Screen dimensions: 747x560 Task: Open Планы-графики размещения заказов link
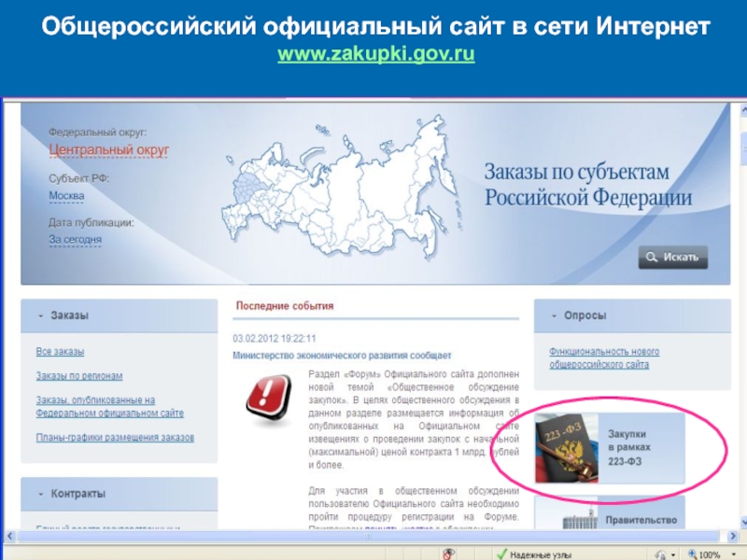click(115, 437)
